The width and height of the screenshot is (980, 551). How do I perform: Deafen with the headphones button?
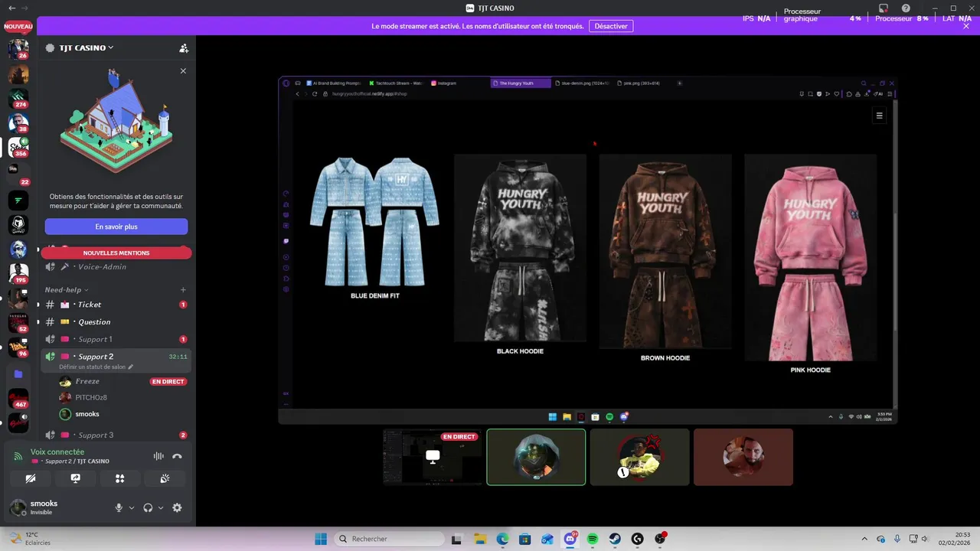[x=148, y=507]
